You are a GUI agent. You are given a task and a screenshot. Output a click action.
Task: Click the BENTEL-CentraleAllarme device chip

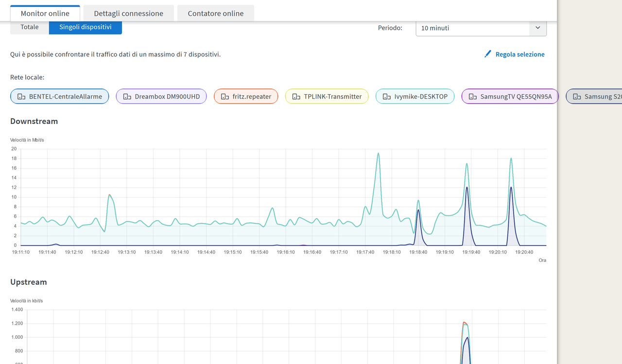[x=60, y=96]
